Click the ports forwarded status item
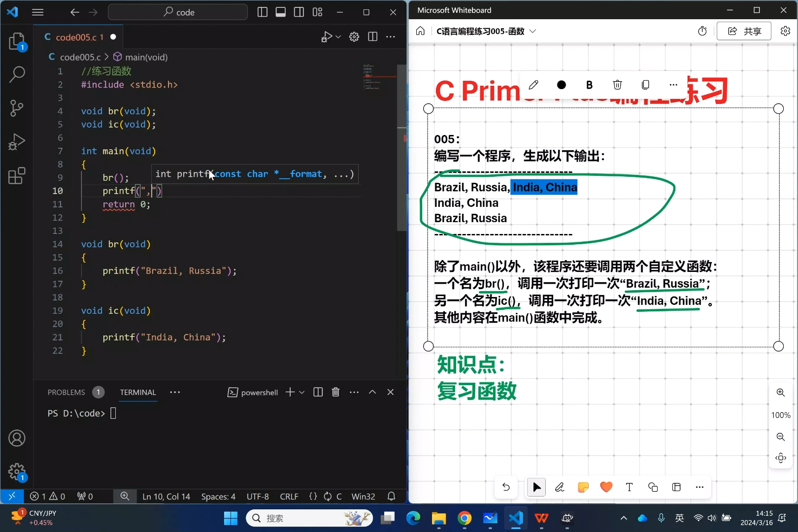The height and width of the screenshot is (532, 798). (x=85, y=496)
